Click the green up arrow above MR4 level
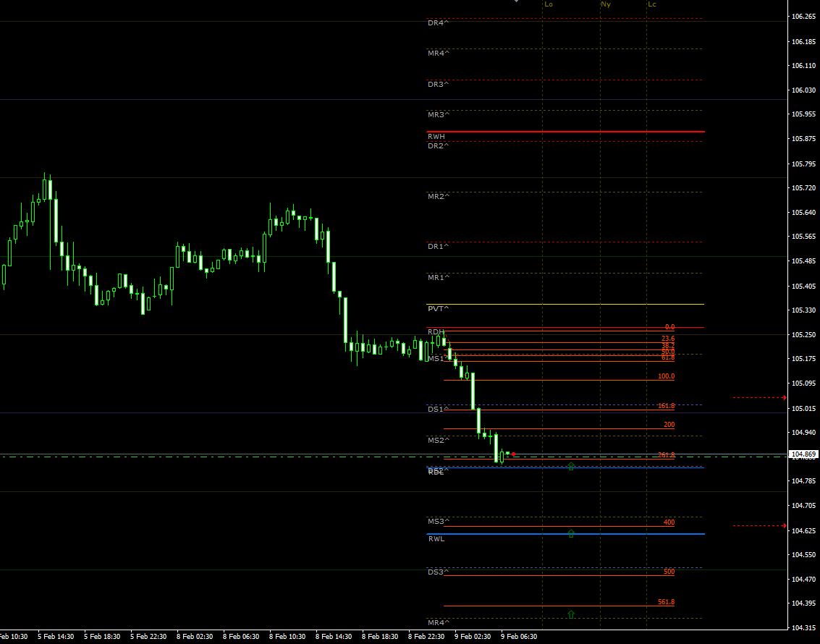Image resolution: width=820 pixels, height=644 pixels. point(570,614)
